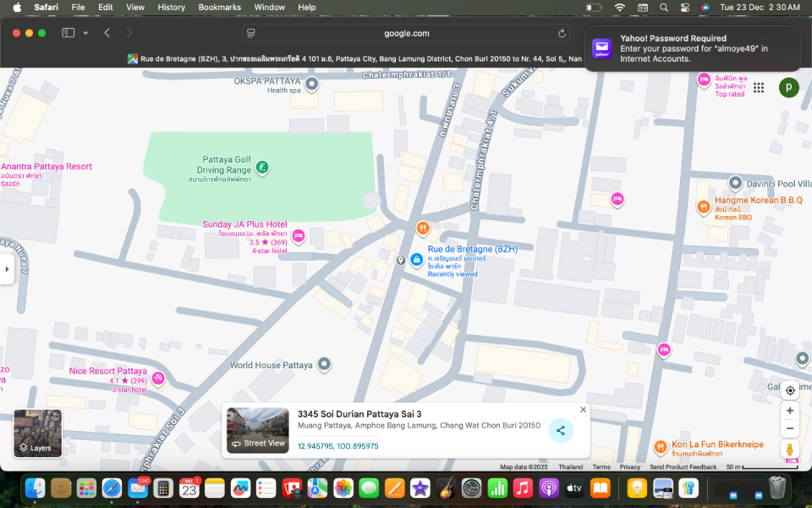This screenshot has height=508, width=812.
Task: Open the Layers map type switcher
Action: coord(37,433)
